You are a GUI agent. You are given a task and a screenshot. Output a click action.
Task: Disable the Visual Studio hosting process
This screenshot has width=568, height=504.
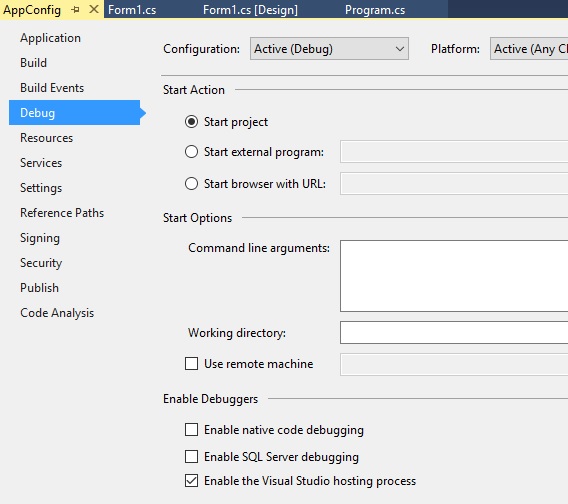point(191,481)
